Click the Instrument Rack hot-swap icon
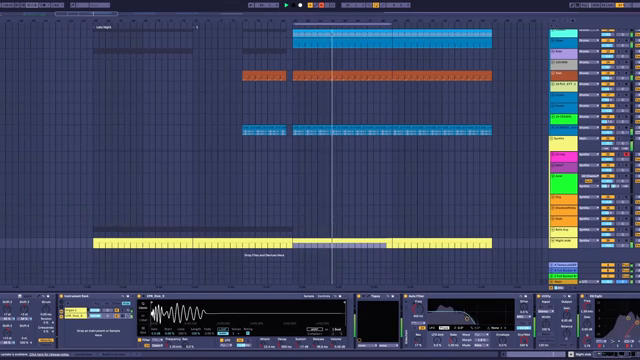Viewport: 640px width, 360px height. coord(122,296)
